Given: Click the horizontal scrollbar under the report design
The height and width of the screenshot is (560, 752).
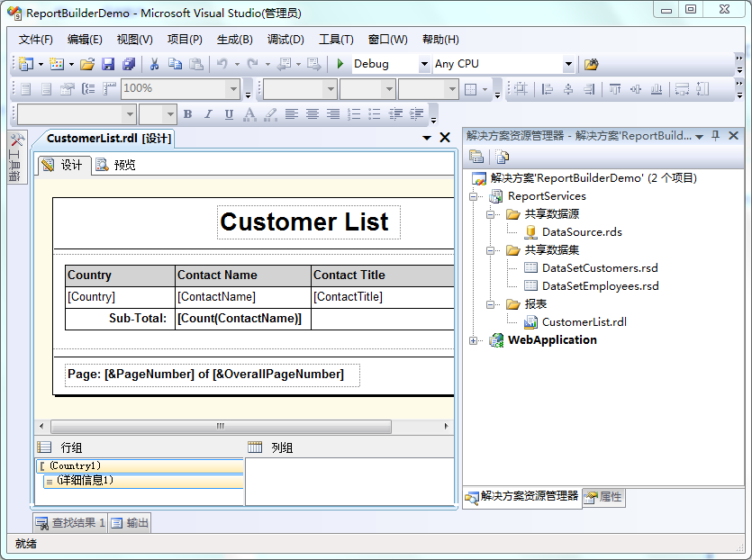Looking at the screenshot, I should pyautogui.click(x=221, y=427).
